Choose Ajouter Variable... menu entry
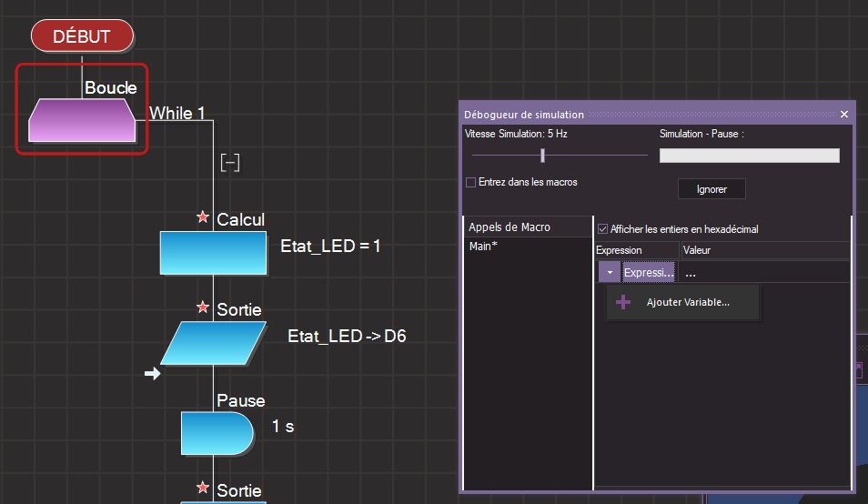This screenshot has width=868, height=504. point(683,302)
